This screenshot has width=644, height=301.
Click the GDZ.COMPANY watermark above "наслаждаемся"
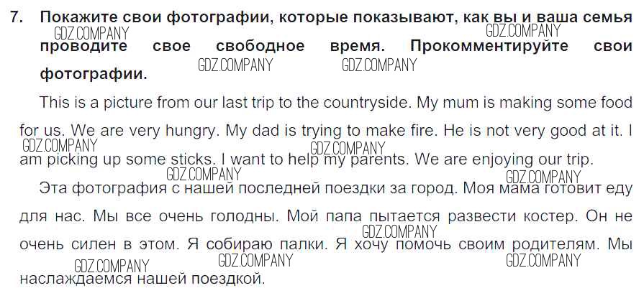click(x=112, y=266)
